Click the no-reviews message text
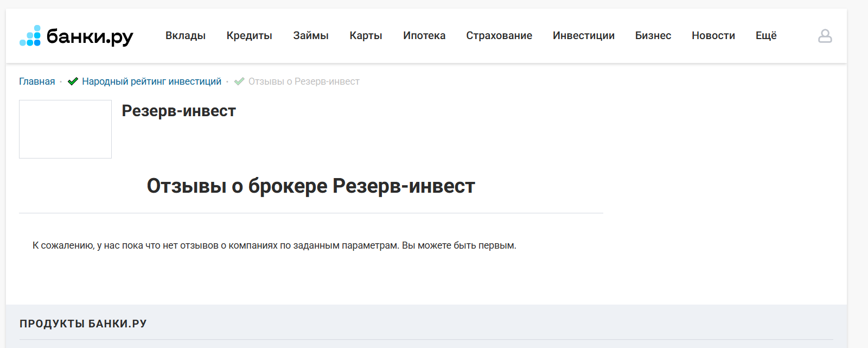Image resolution: width=868 pixels, height=348 pixels. (275, 245)
